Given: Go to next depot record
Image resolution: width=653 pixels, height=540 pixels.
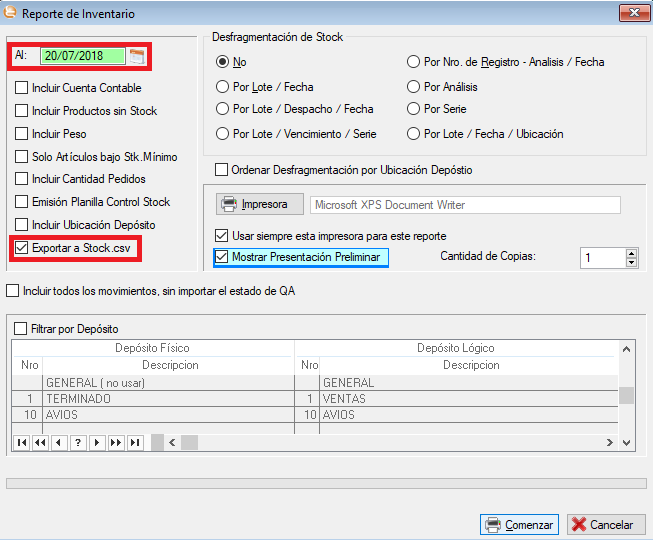Looking at the screenshot, I should 97,443.
